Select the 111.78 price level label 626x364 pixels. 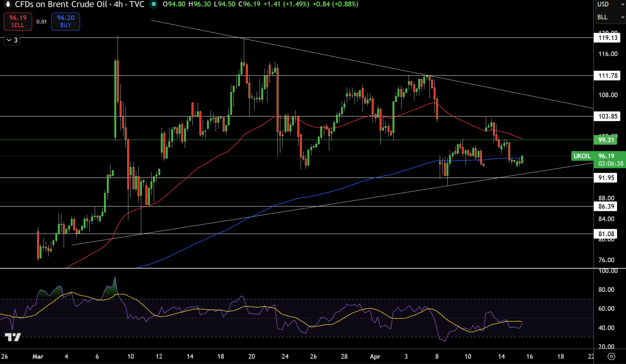(607, 76)
